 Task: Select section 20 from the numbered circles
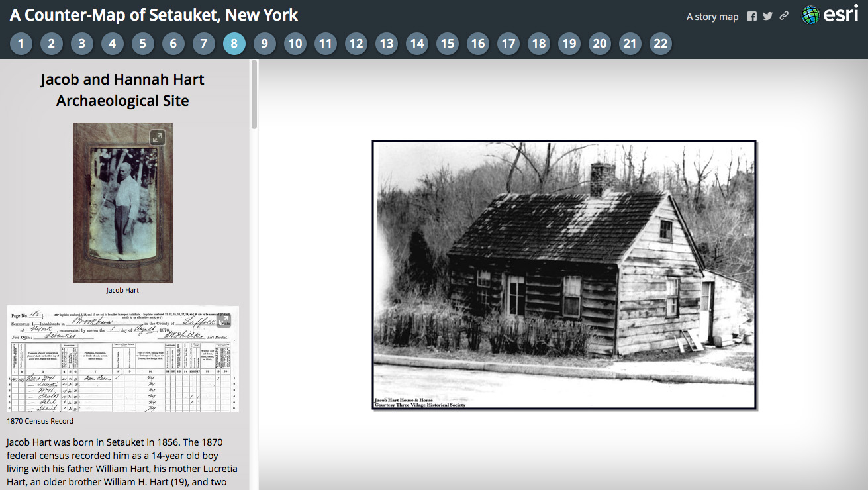pyautogui.click(x=599, y=43)
